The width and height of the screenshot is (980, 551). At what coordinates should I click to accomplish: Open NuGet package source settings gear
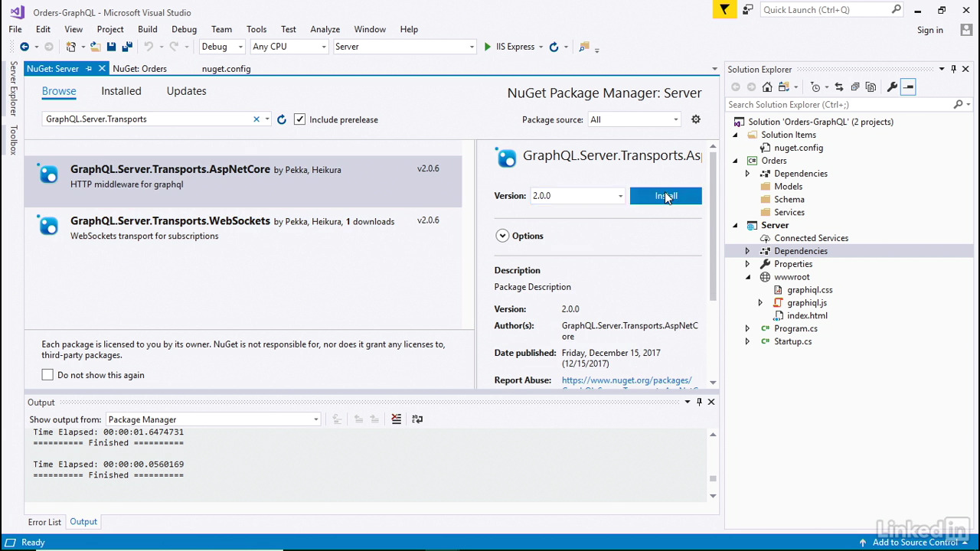696,119
